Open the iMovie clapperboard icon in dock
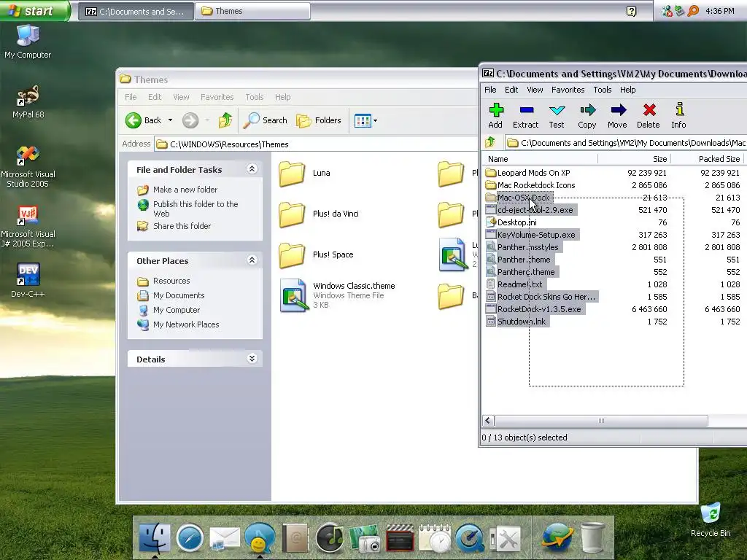 [400, 538]
